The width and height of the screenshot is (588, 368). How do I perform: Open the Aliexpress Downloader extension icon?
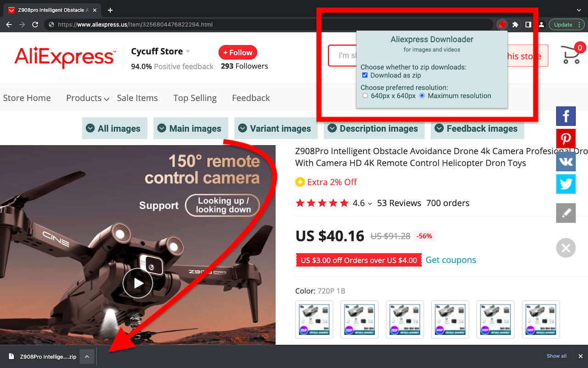click(x=502, y=25)
